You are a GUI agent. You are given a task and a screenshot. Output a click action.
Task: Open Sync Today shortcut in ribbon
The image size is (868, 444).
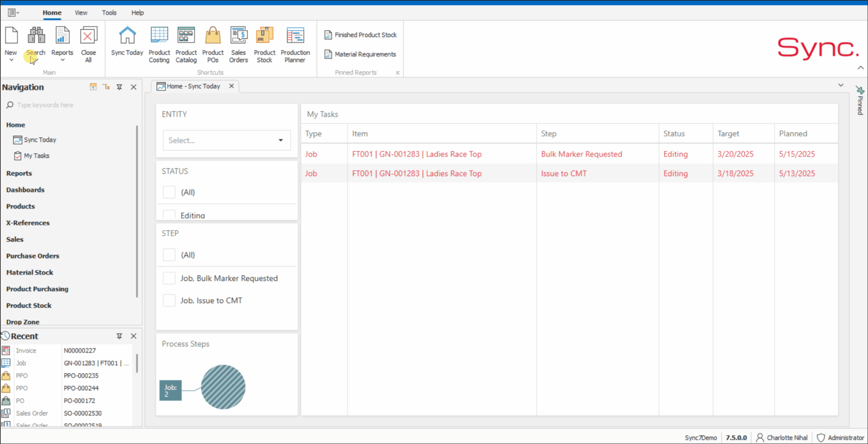127,41
